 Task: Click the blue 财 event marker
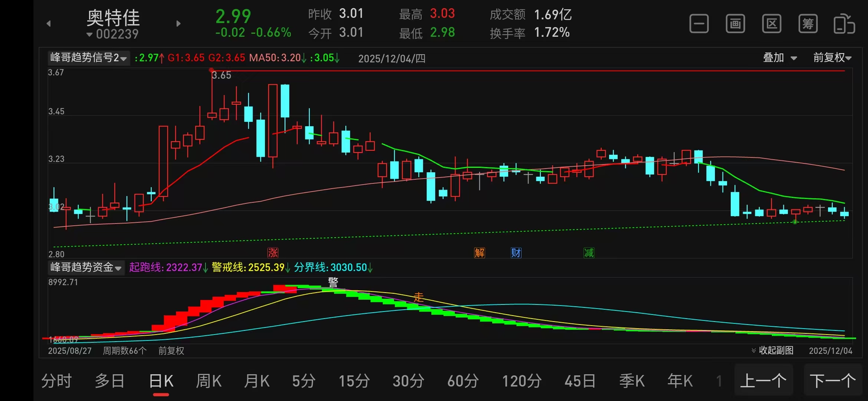(516, 253)
